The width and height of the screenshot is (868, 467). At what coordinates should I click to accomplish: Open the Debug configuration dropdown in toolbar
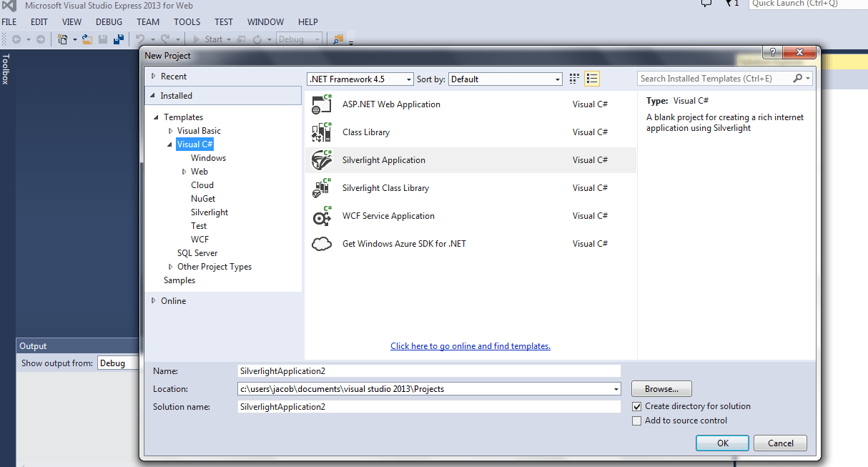299,39
